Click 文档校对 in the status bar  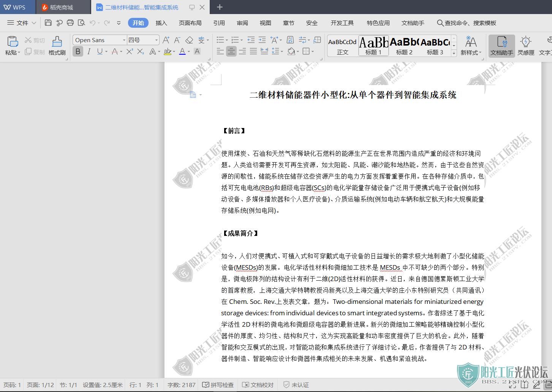click(x=258, y=385)
